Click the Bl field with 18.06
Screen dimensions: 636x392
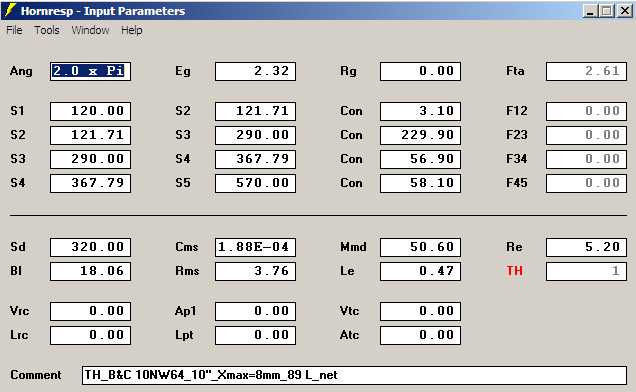coord(90,271)
